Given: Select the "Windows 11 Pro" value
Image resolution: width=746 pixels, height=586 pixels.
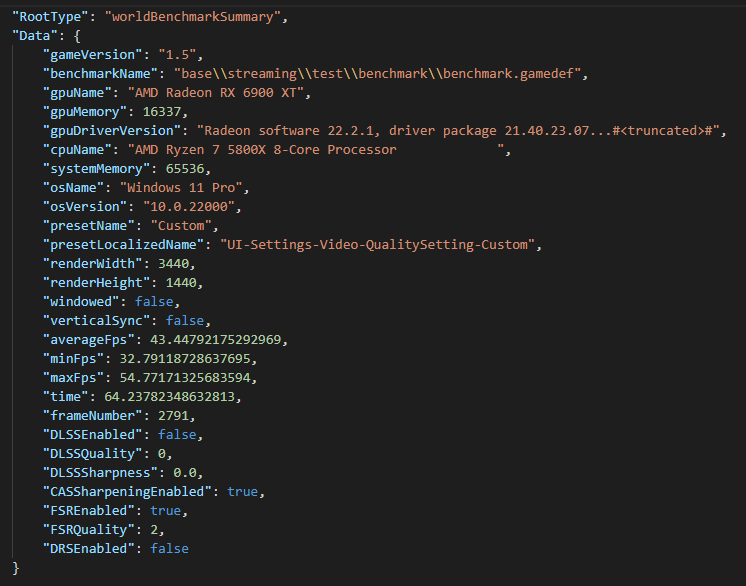Looking at the screenshot, I should pos(181,188).
